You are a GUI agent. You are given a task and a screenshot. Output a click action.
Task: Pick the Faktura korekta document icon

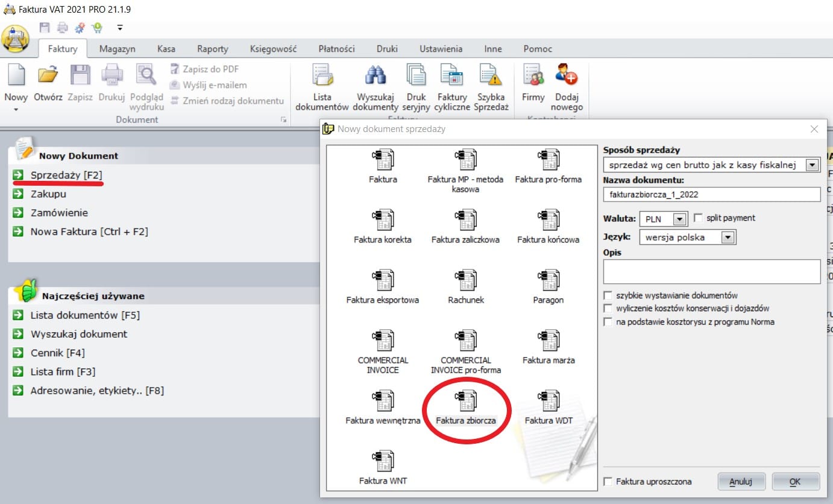[382, 221]
